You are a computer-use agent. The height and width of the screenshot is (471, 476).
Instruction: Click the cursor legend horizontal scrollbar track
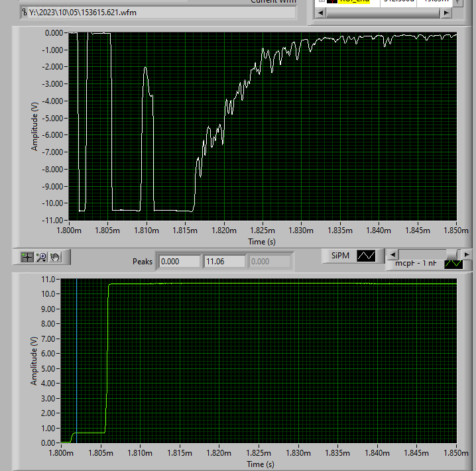383,13
